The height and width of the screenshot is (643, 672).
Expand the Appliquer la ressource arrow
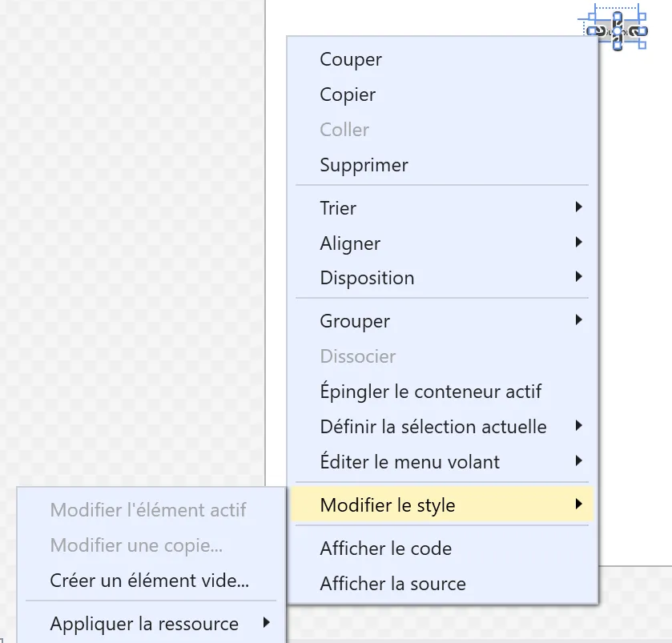(x=266, y=622)
